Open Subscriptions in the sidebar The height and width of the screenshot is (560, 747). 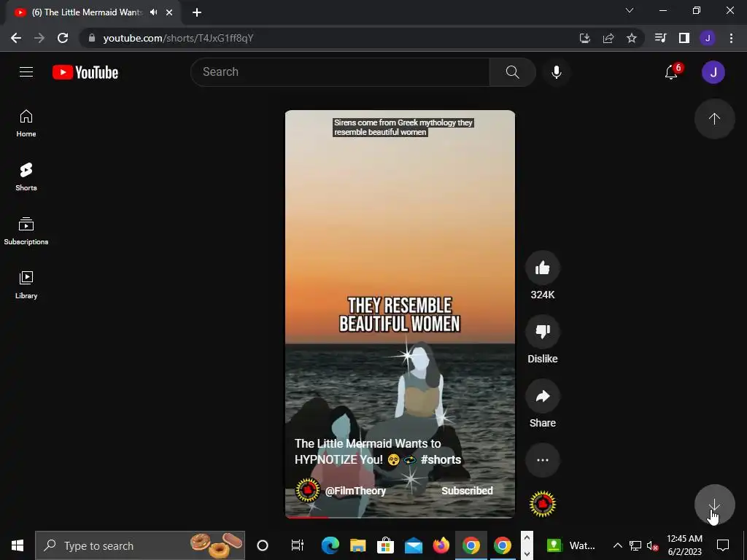[26, 231]
